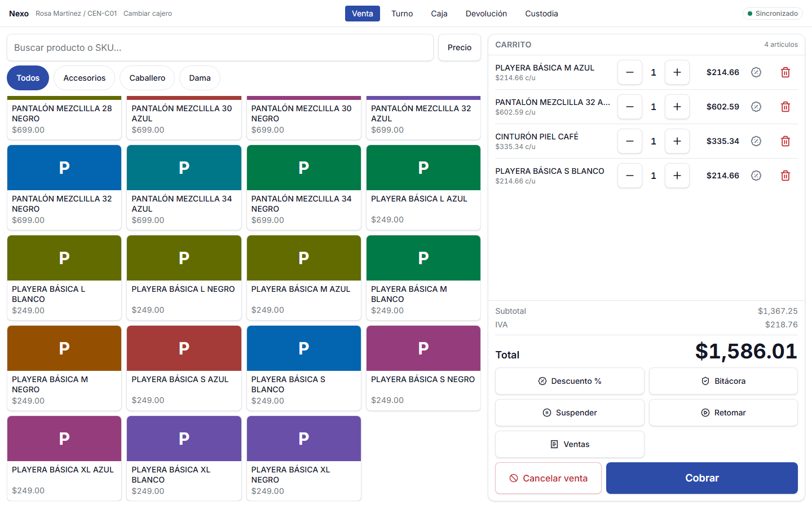Cancel the sale with Cancelar venta
Image resolution: width=812 pixels, height=508 pixels.
click(x=548, y=478)
